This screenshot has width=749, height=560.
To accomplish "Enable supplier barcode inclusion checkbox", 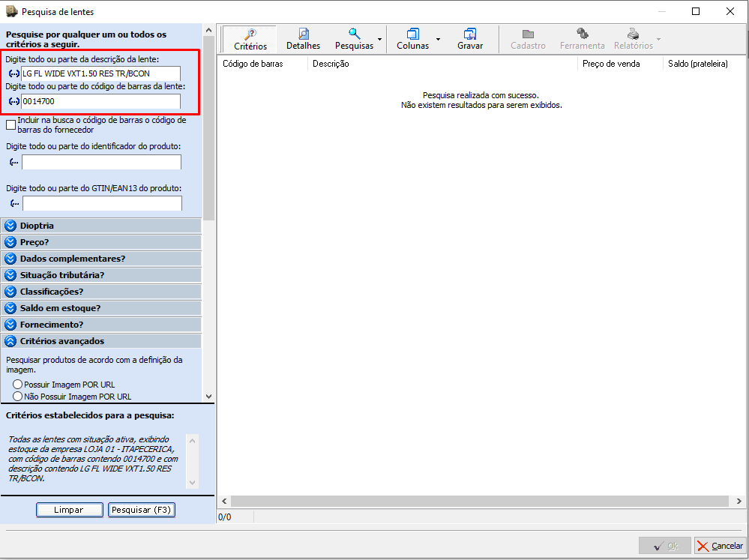I will (x=10, y=124).
